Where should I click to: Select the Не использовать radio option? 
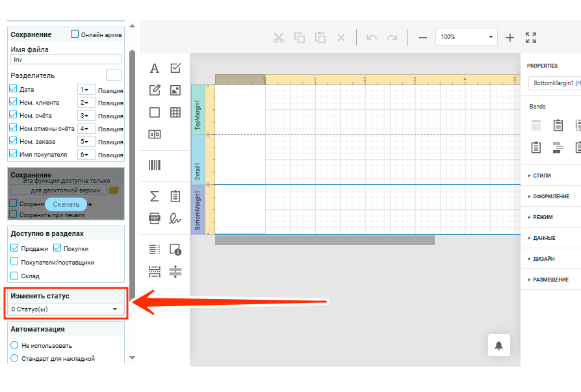pos(14,345)
